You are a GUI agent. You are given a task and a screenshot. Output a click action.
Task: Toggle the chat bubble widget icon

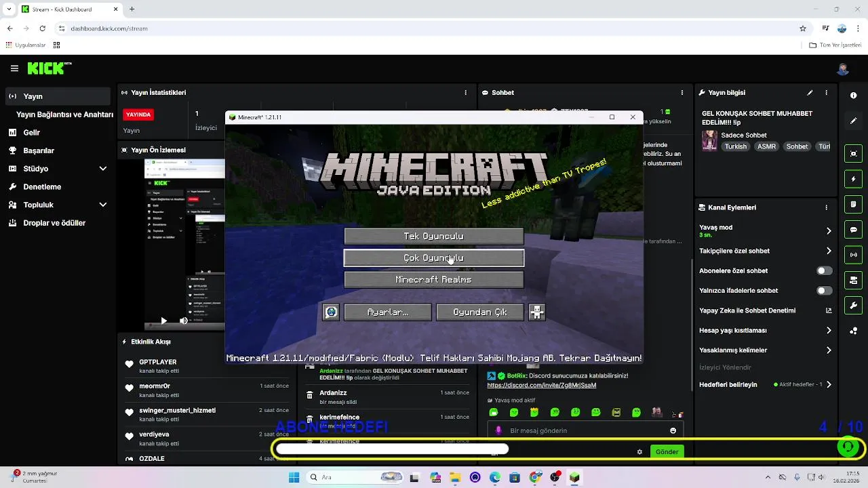(x=853, y=230)
